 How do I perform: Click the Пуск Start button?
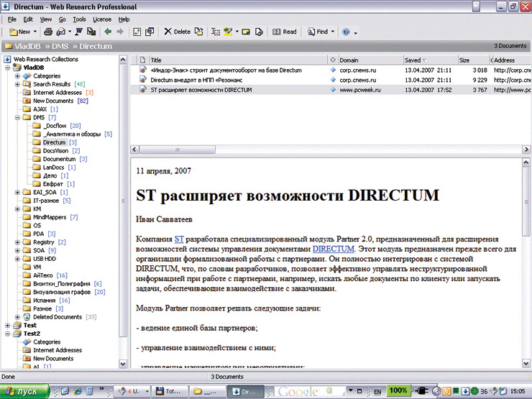(x=24, y=391)
